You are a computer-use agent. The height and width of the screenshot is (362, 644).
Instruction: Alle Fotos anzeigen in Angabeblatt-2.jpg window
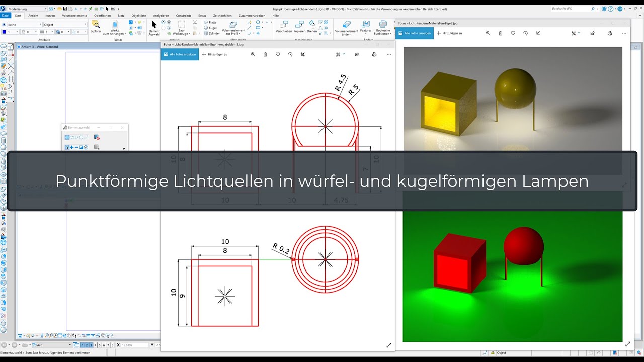(180, 54)
